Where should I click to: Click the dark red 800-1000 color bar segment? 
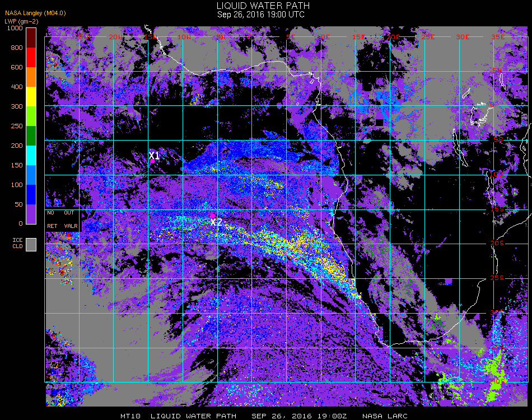coord(31,38)
